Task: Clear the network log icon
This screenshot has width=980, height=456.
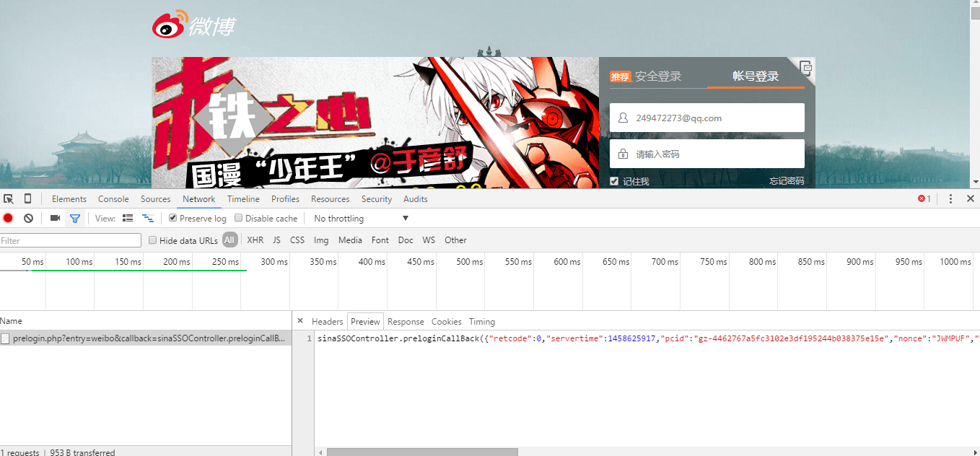Action: coord(28,219)
